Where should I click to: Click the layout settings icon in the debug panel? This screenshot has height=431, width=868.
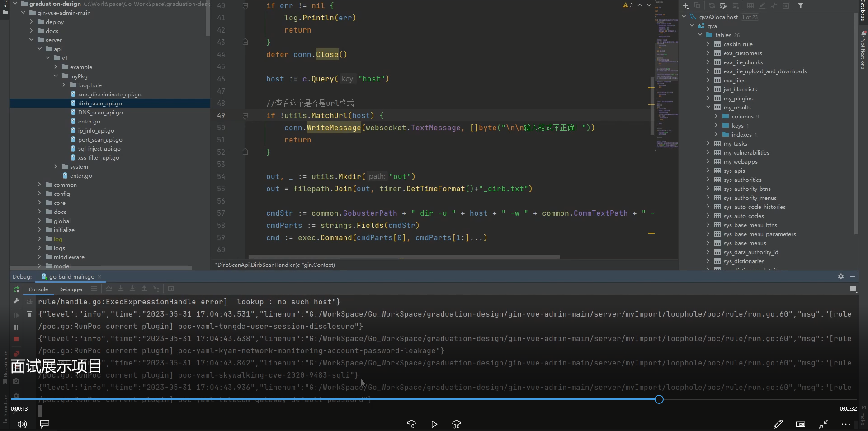pyautogui.click(x=853, y=289)
